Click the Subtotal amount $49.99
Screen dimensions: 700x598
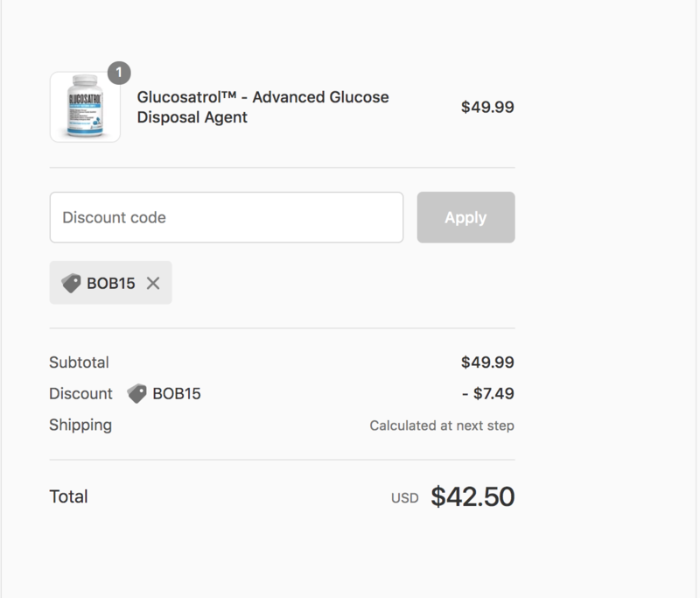[x=487, y=362]
